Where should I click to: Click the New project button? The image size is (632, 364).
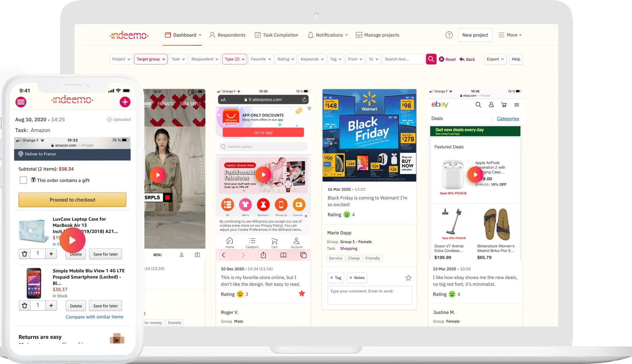[x=475, y=35]
